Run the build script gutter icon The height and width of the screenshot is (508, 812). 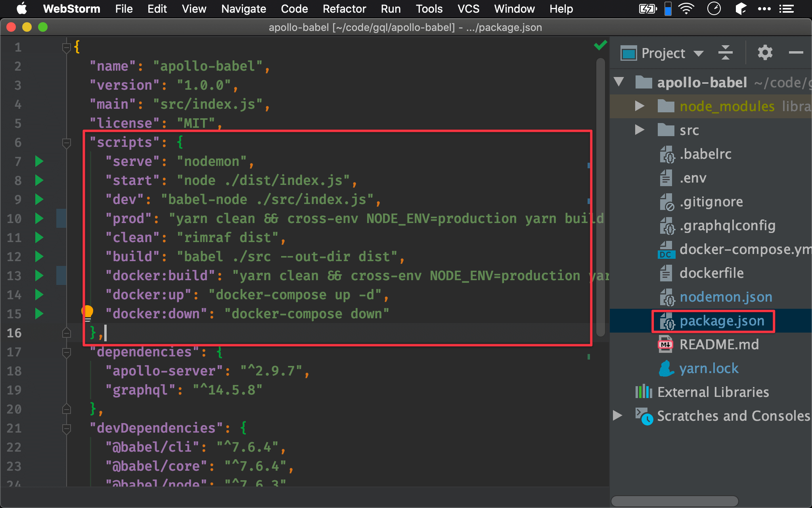click(x=39, y=256)
